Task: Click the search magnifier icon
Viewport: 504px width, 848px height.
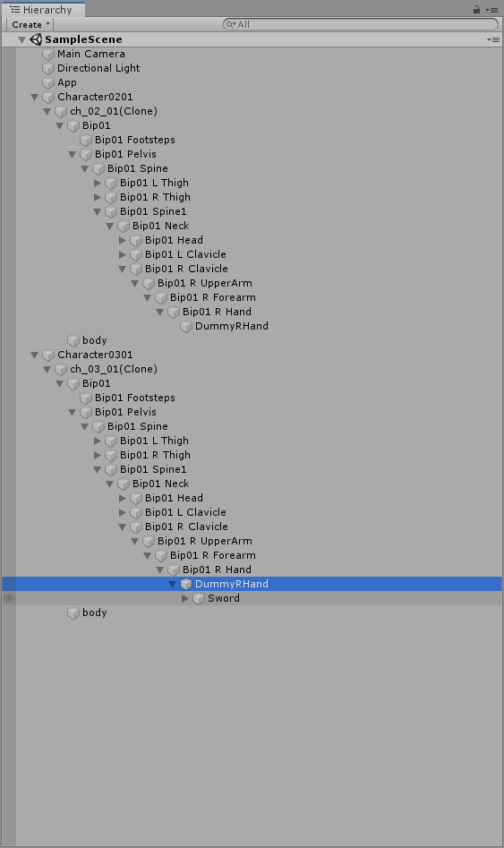Action: (231, 24)
